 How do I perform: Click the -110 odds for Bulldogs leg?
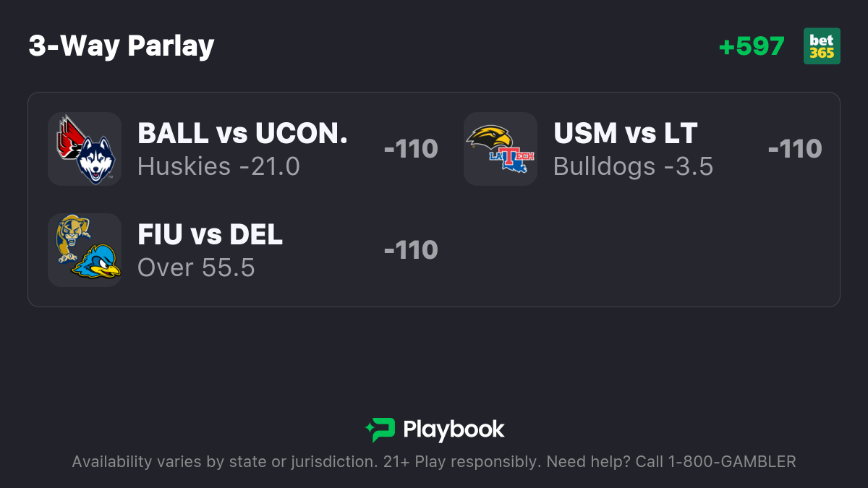coord(795,149)
